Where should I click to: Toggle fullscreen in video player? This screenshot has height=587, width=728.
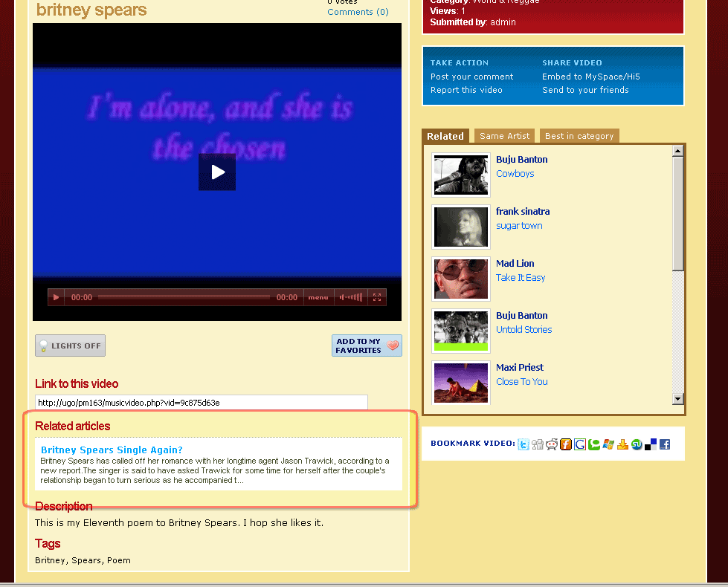376,297
